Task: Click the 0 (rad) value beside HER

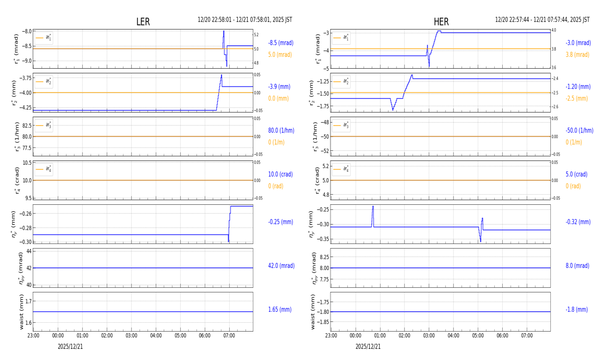Action: 573,186
